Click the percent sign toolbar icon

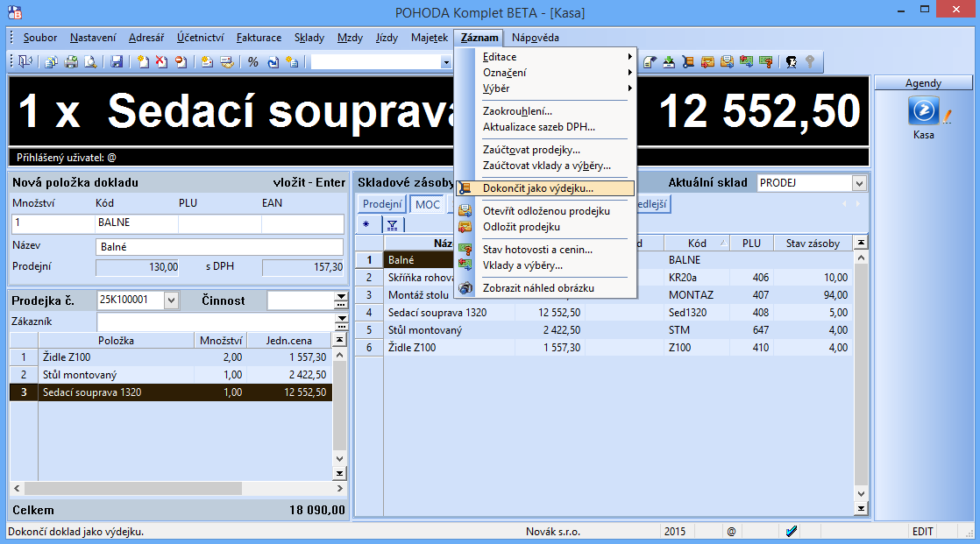click(x=252, y=62)
